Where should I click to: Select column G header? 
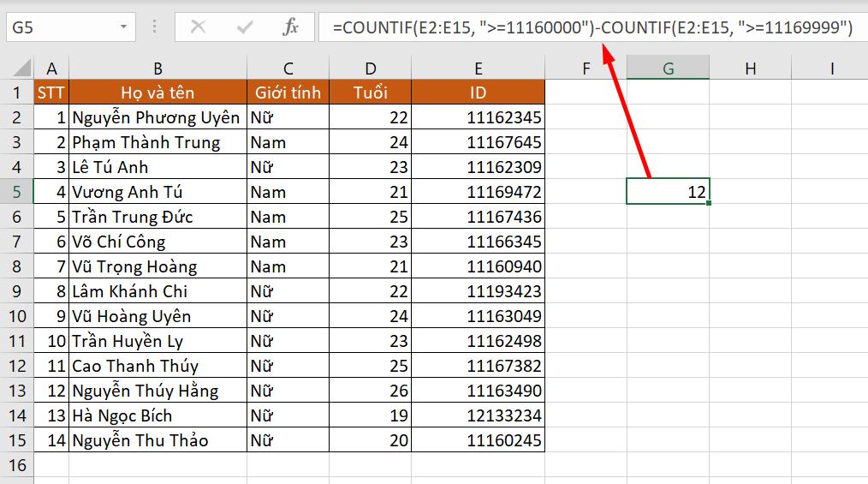click(x=669, y=69)
